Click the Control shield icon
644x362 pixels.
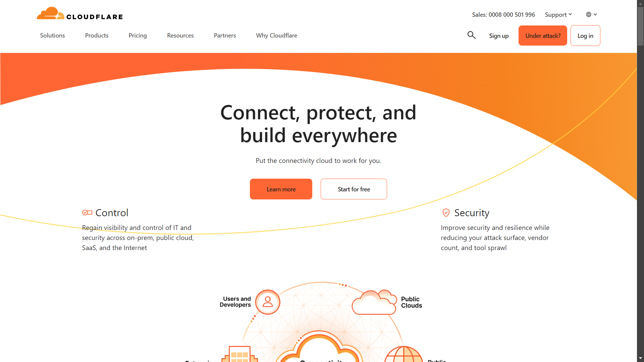(x=87, y=213)
